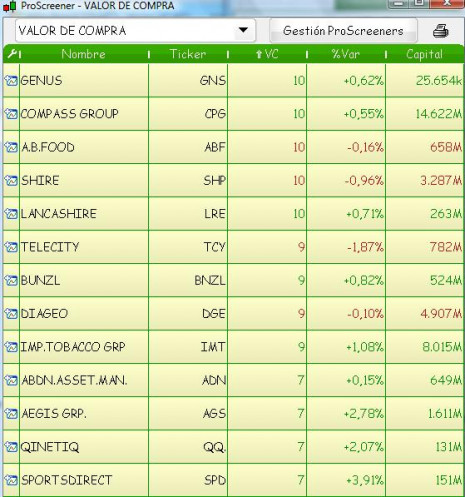
Task: Click the IMT ticker cell
Action: 188,347
